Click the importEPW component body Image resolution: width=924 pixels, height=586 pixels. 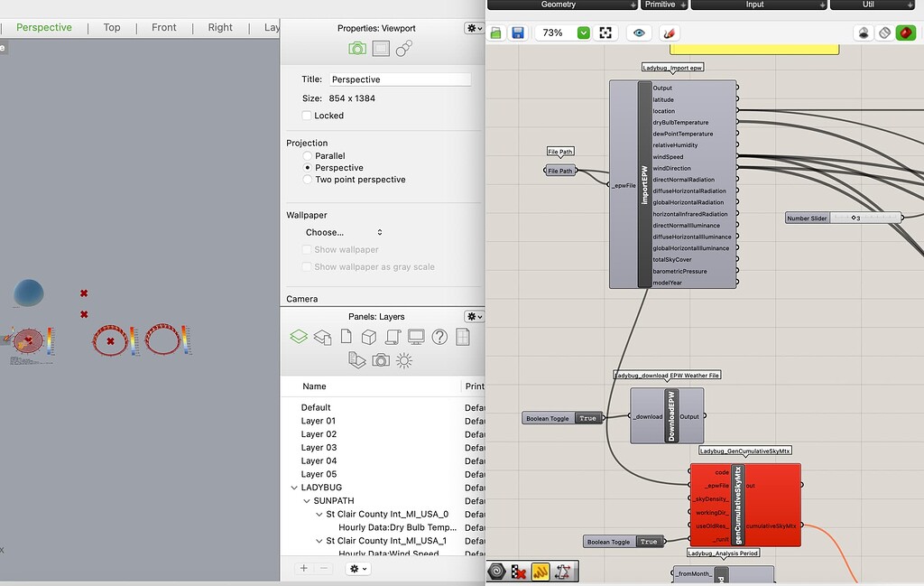point(673,184)
